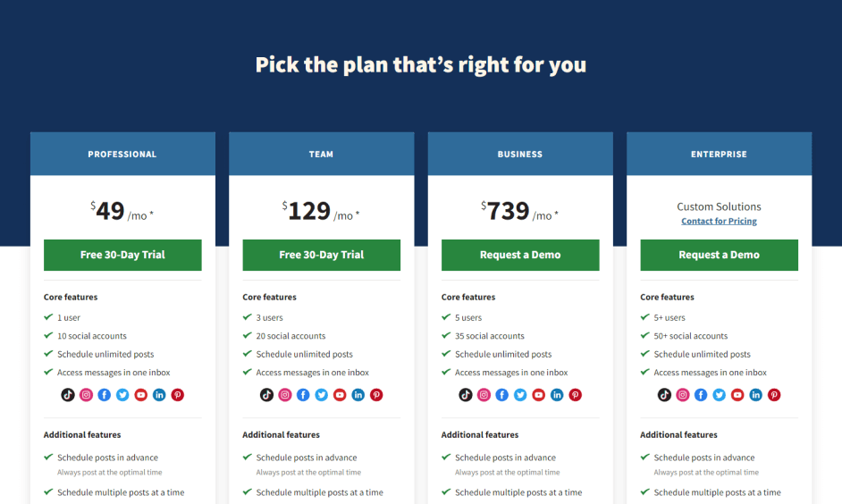
Task: Click the Twitter icon in the Team plan
Action: tap(322, 395)
